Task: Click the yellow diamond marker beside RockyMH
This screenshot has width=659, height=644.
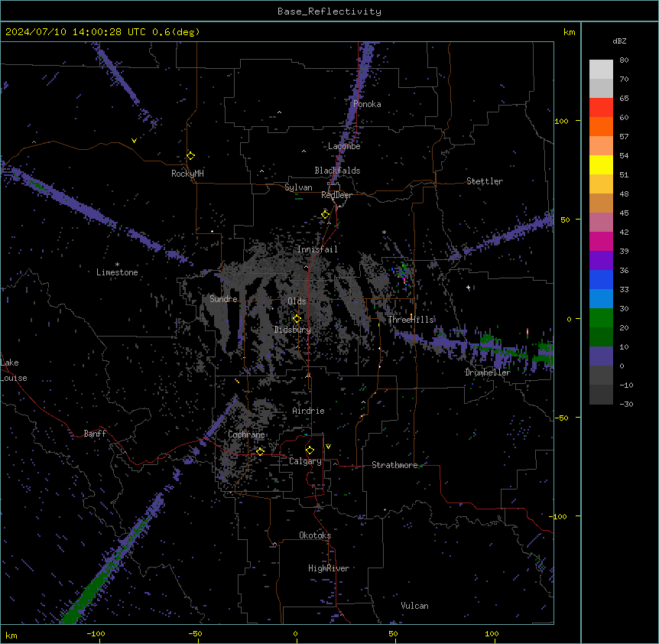Action: (191, 156)
